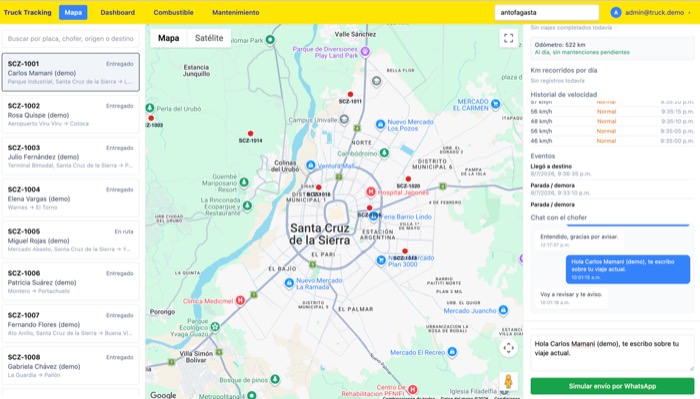
Task: Click the Simular envío por WhatsApp button
Action: click(x=612, y=386)
